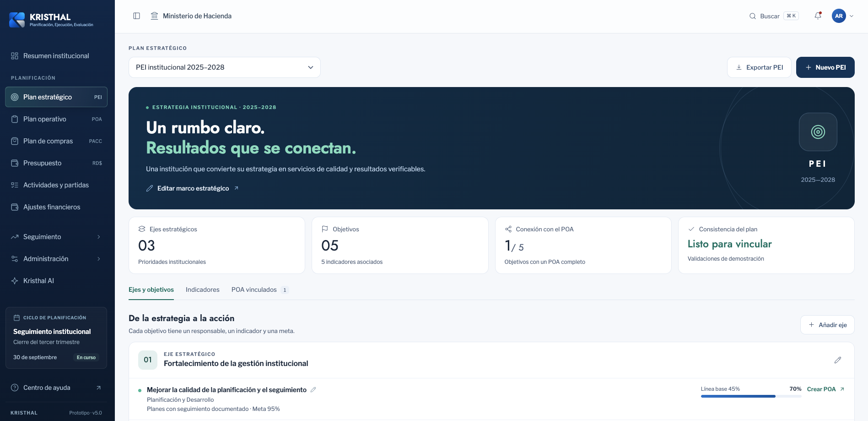Follow the Crear POA link
This screenshot has width=868, height=421.
coord(825,389)
